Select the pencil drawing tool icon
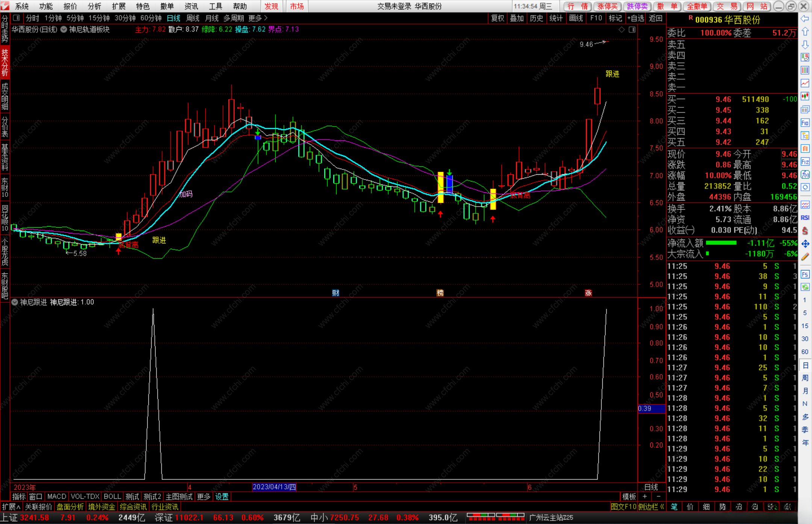The height and width of the screenshot is (524, 812). (x=805, y=257)
